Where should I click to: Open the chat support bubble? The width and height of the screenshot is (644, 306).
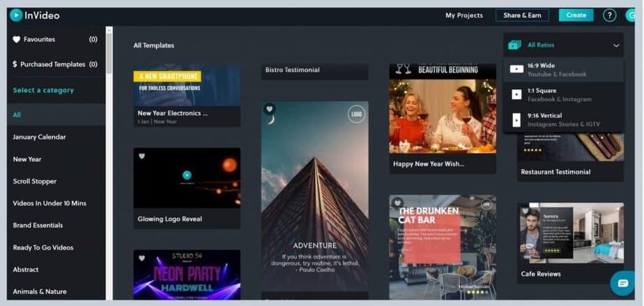pyautogui.click(x=622, y=283)
